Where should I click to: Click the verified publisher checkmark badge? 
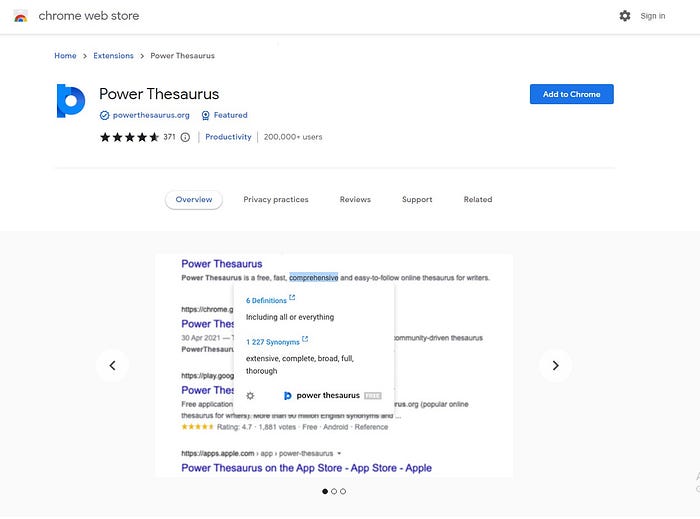(x=104, y=115)
